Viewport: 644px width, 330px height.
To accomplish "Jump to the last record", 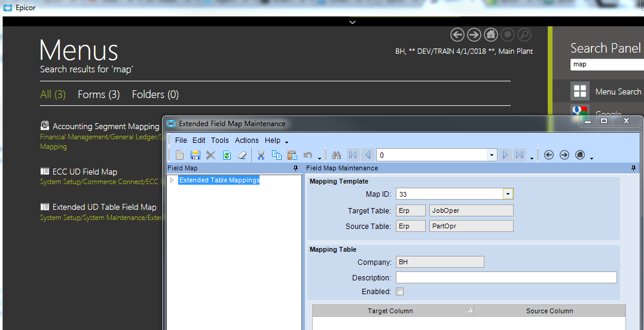I will coord(520,155).
